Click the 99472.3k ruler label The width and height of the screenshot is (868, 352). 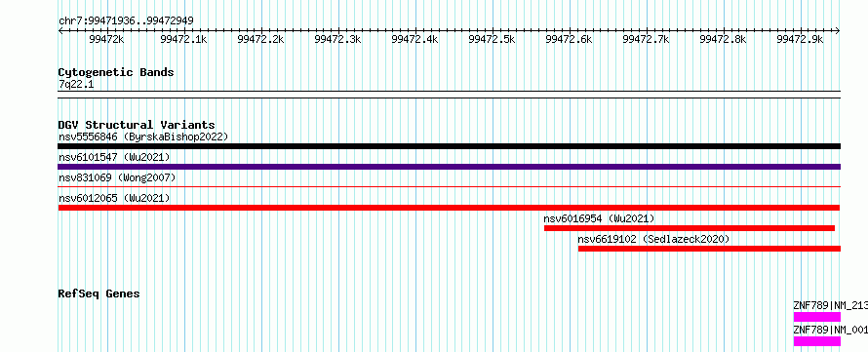(337, 39)
